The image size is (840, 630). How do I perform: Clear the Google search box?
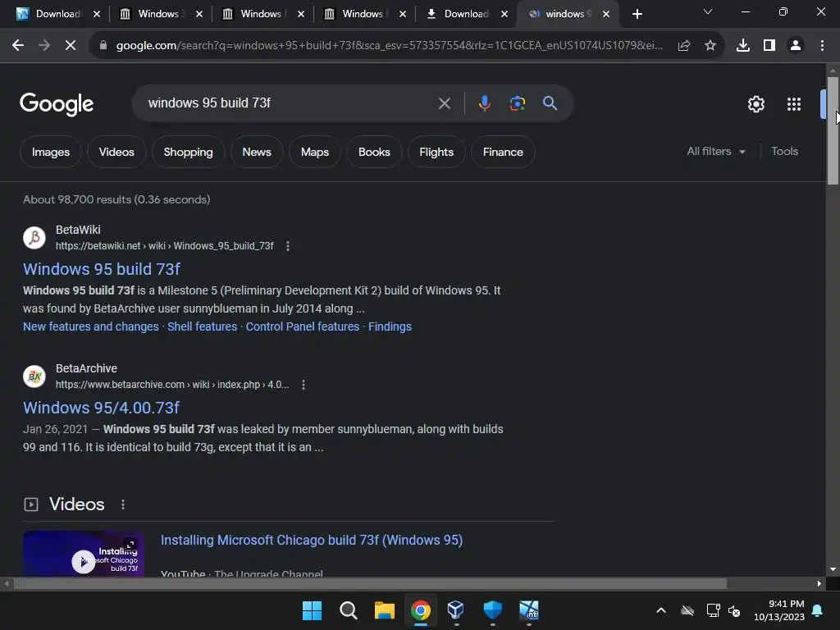pos(444,103)
